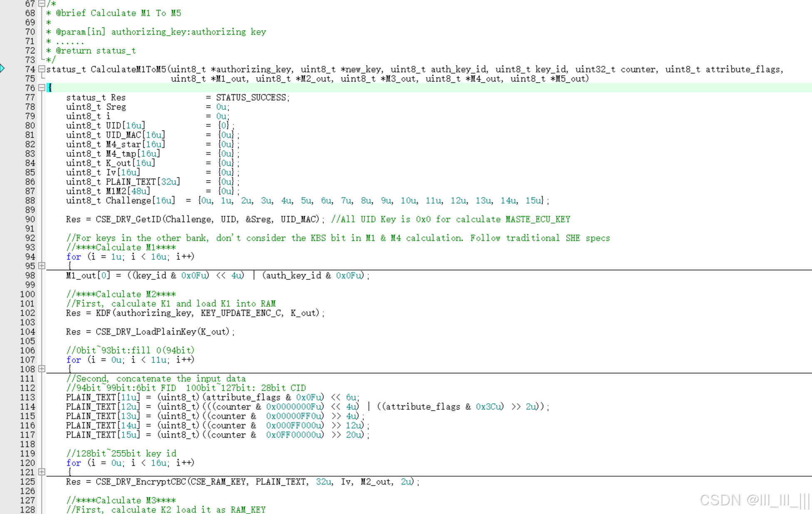This screenshot has height=514, width=812.
Task: Expand the folded block at line 121
Action: (42, 472)
